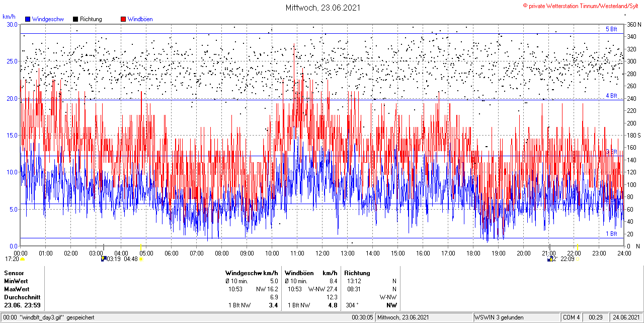This screenshot has height=323, width=644.
Task: Click the Durchschnitt row header
Action: point(22,297)
